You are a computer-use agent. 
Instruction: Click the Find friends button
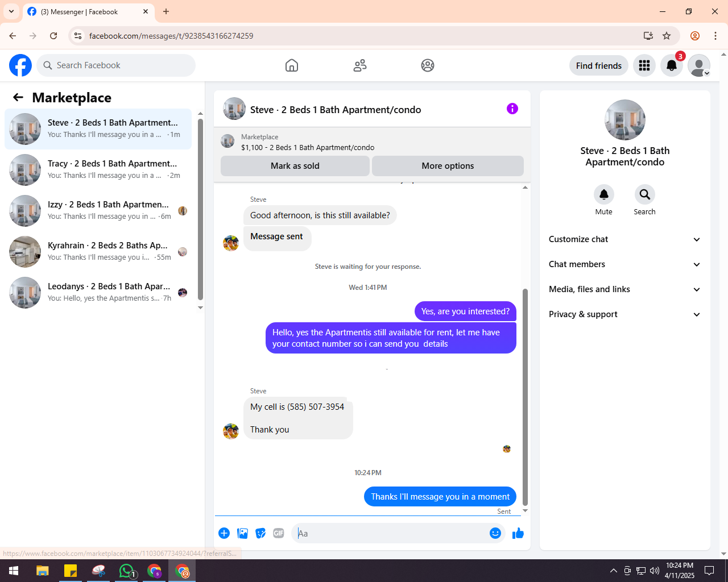pos(599,65)
